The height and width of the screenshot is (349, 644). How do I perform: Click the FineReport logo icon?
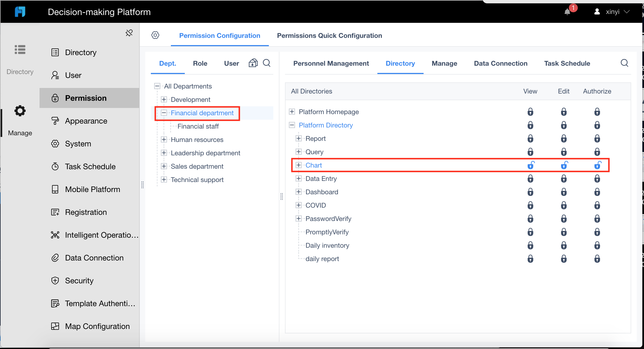(20, 12)
